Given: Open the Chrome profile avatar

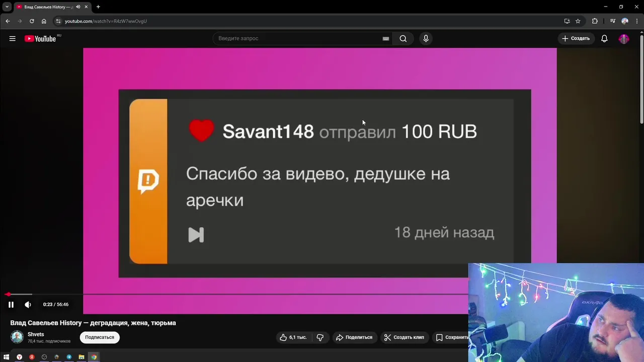Looking at the screenshot, I should [x=625, y=21].
